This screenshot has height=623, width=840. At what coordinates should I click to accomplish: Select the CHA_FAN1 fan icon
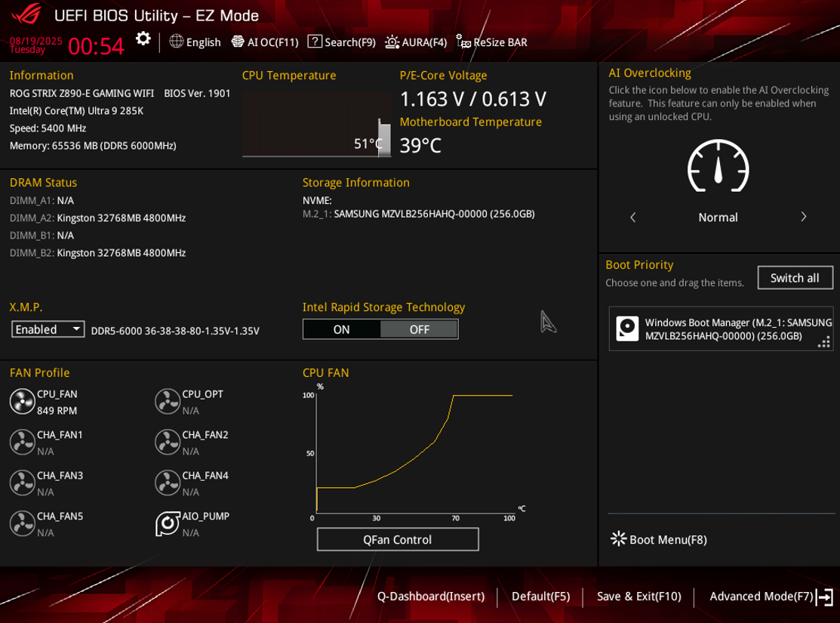click(x=23, y=443)
